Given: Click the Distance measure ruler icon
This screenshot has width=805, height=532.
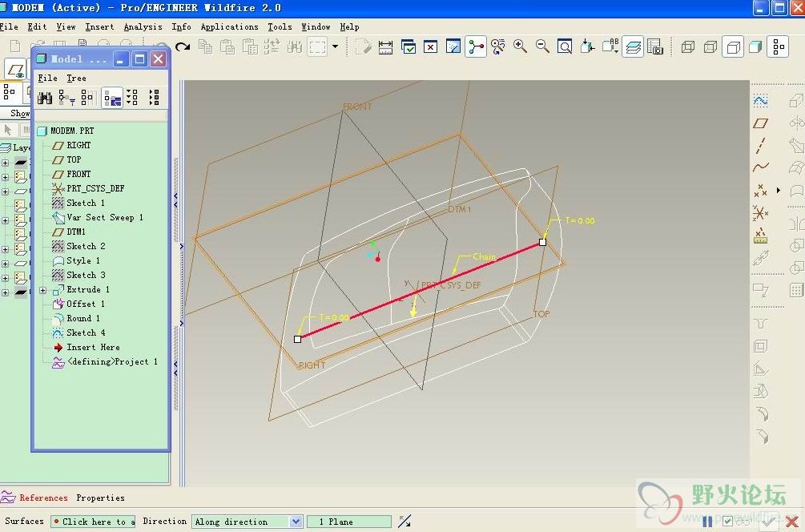Looking at the screenshot, I should [385, 47].
